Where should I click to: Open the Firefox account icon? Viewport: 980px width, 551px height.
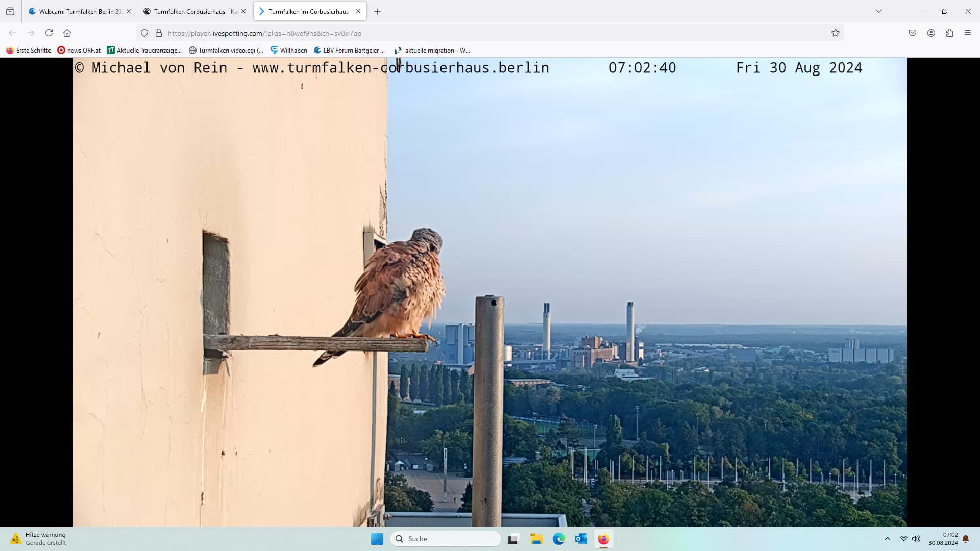point(931,33)
